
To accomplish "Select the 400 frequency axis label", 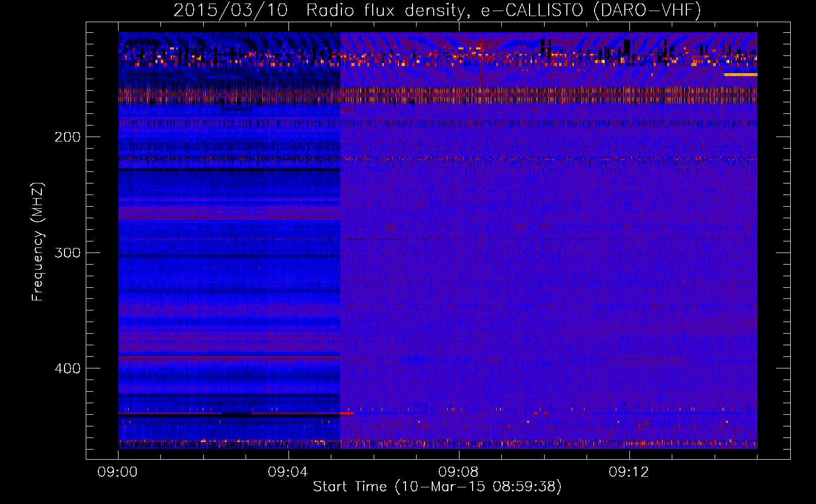I will 68,368.
